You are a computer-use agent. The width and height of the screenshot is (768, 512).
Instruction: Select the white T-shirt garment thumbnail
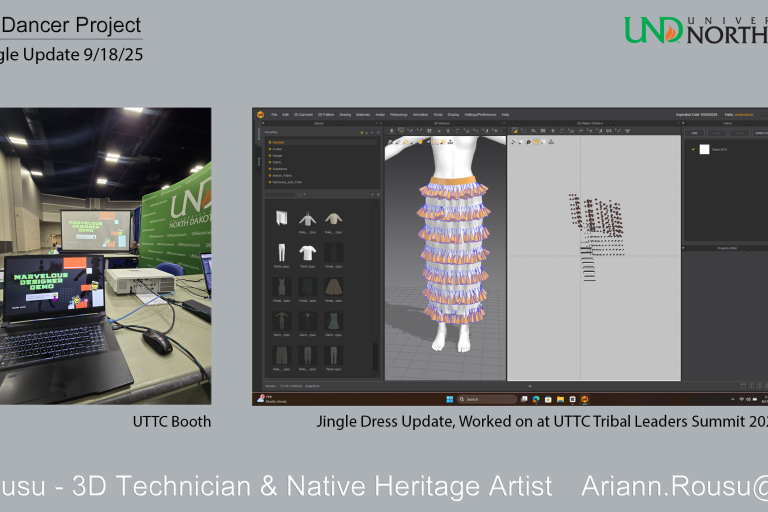[x=308, y=253]
